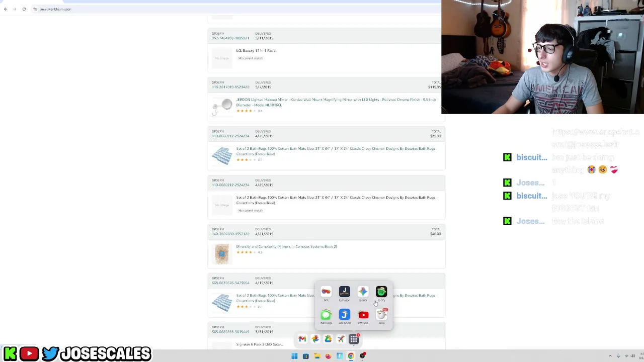Open the JMessage green chat app
This screenshot has width=644, height=362.
pyautogui.click(x=326, y=315)
